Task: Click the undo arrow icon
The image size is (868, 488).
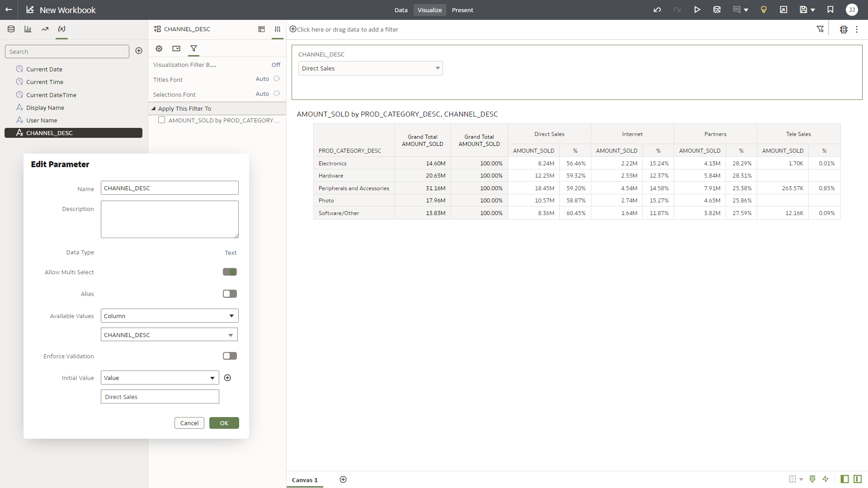Action: [657, 10]
